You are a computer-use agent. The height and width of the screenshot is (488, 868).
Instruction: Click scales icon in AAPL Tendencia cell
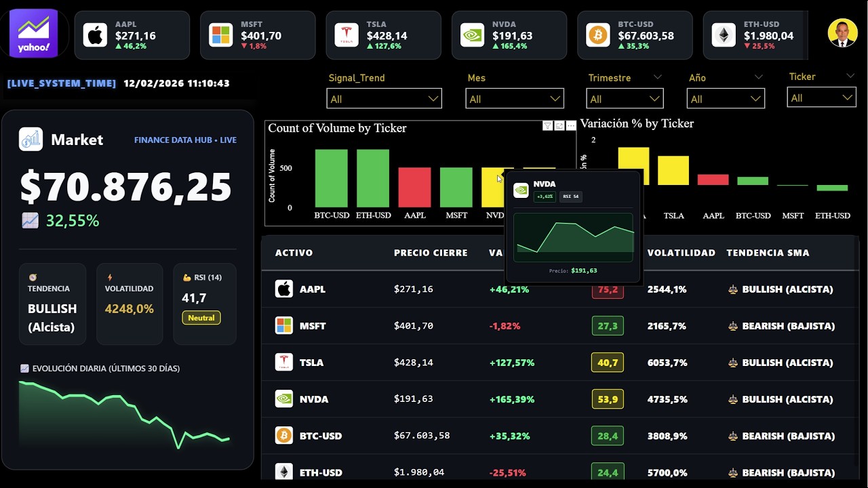click(x=732, y=289)
